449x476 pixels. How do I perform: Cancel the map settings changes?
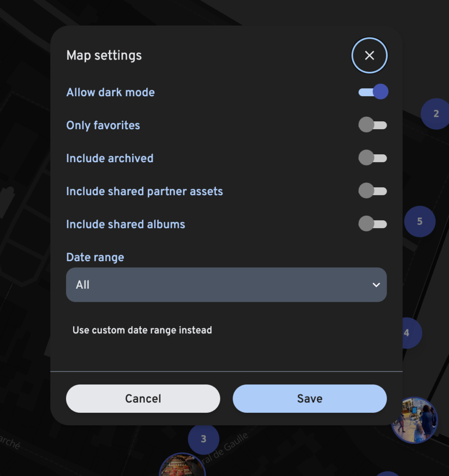[x=143, y=398]
